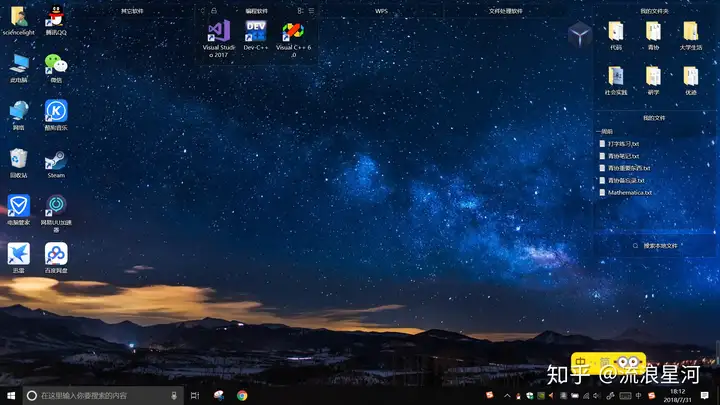
Task: Open Kugou Music (酷狗音乐) icon
Action: click(x=56, y=112)
